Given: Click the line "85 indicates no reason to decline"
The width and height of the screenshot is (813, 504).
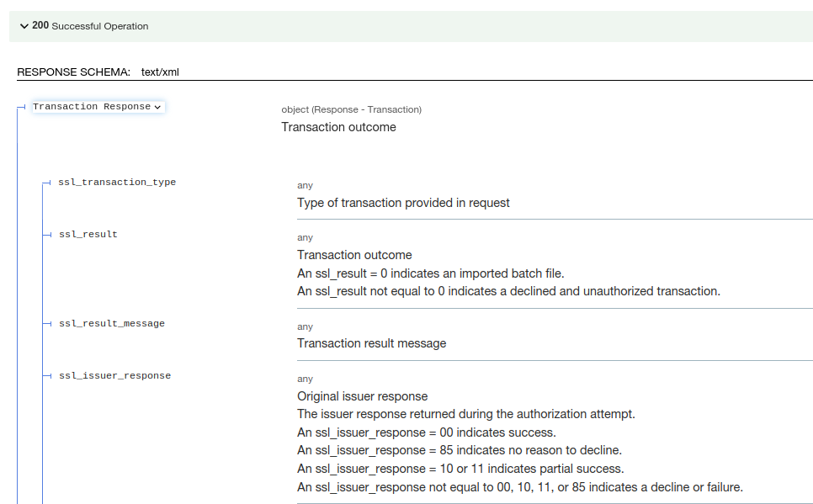Looking at the screenshot, I should click(460, 450).
